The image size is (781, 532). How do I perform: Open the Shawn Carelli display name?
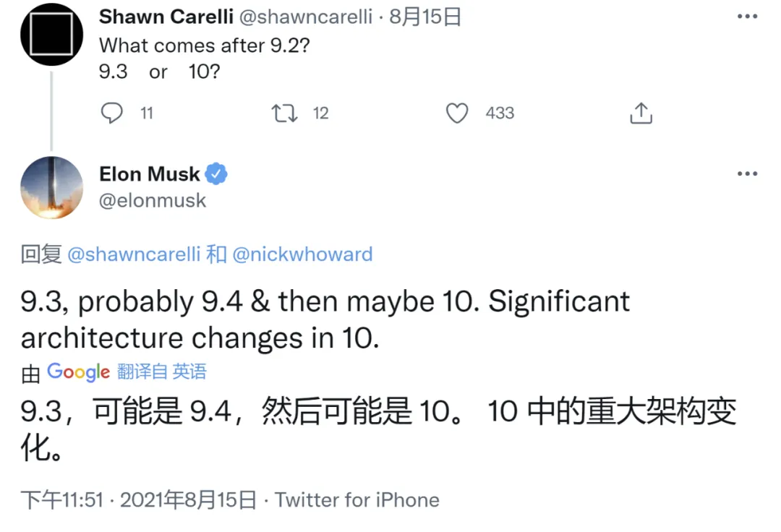(x=166, y=17)
